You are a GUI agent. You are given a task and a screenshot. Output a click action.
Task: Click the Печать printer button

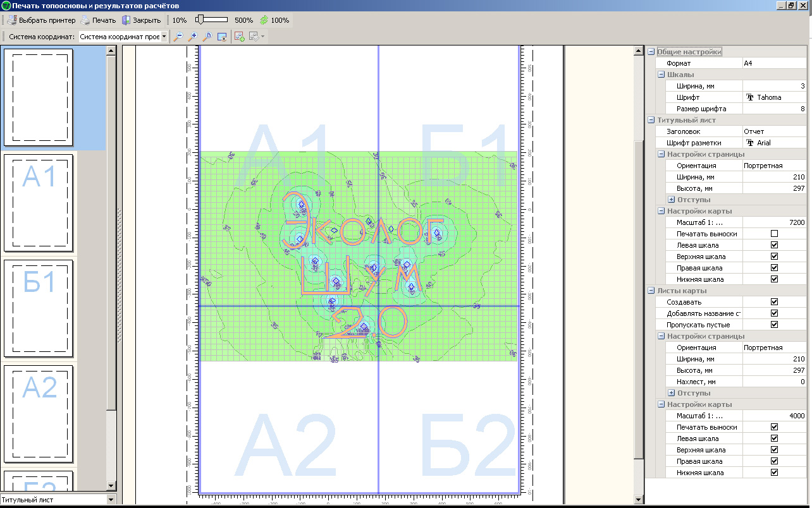[x=98, y=20]
